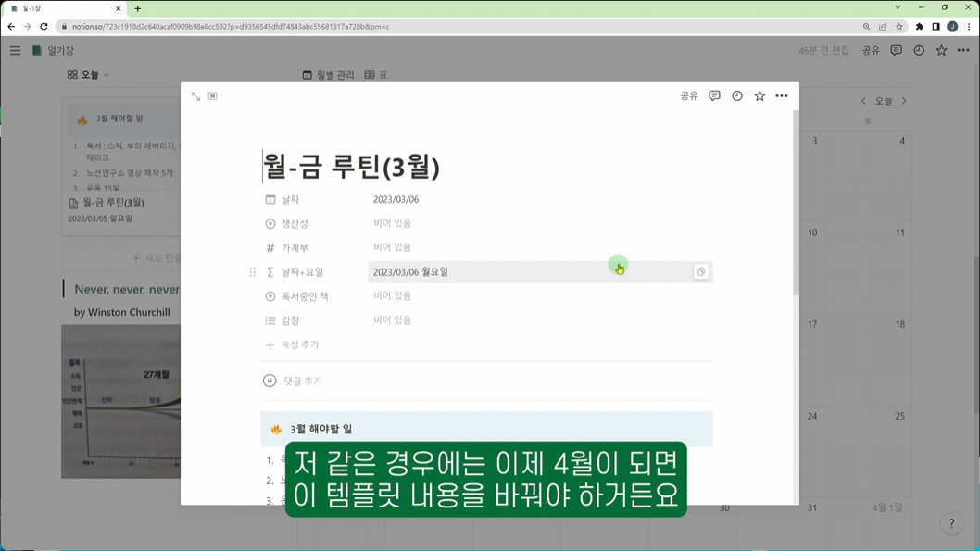Go to next month in calendar
The height and width of the screenshot is (551, 980).
click(904, 101)
